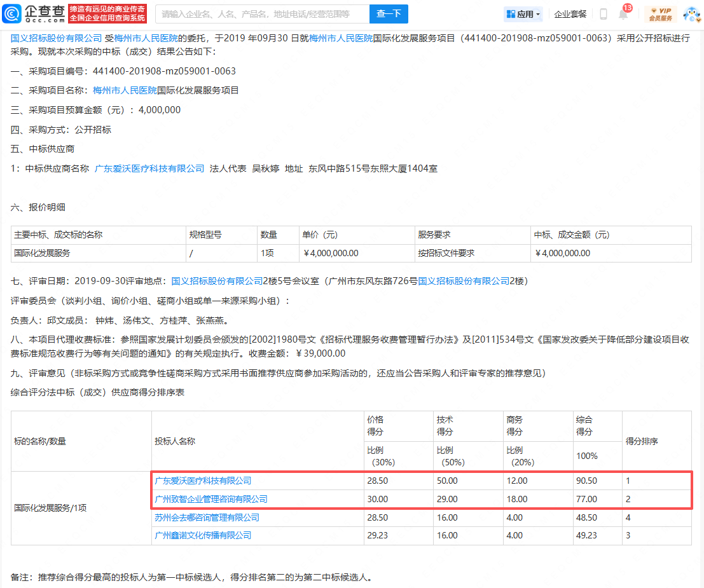Open 广州鑫诺文化传播有限公司 link
704x588 pixels.
[203, 535]
